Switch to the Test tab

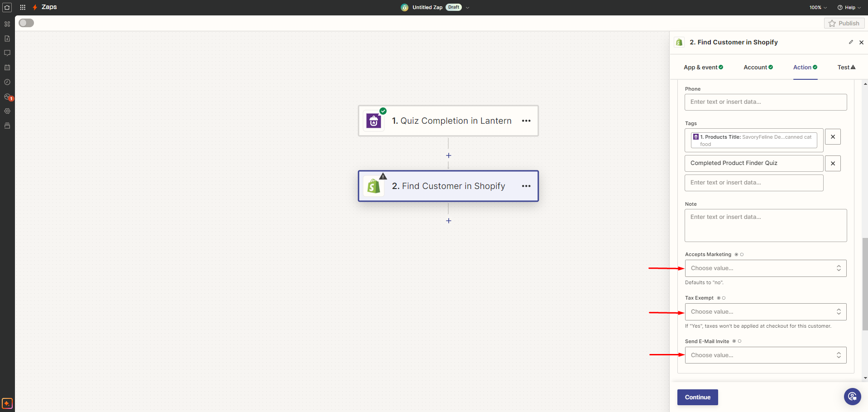(846, 67)
